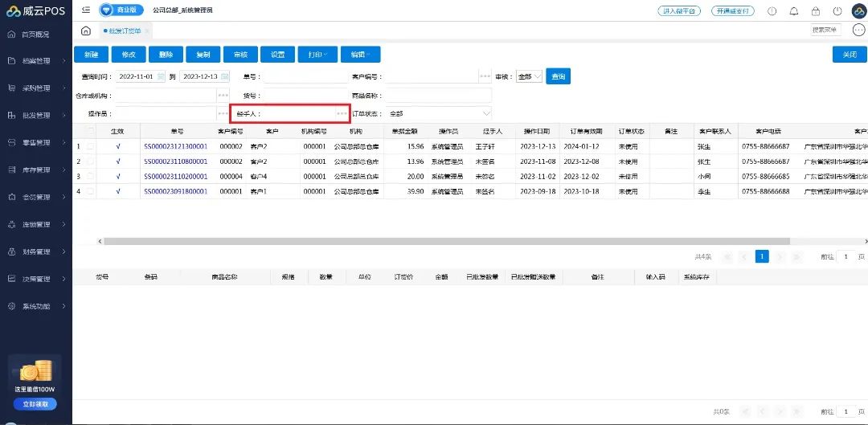Open the 打印 dropdown button
The image size is (868, 425).
(x=317, y=55)
